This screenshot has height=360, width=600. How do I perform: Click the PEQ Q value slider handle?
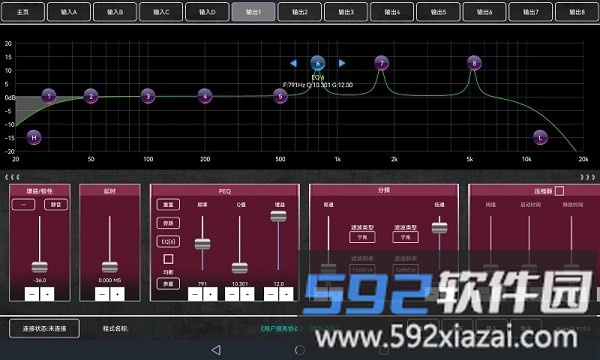pyautogui.click(x=240, y=268)
